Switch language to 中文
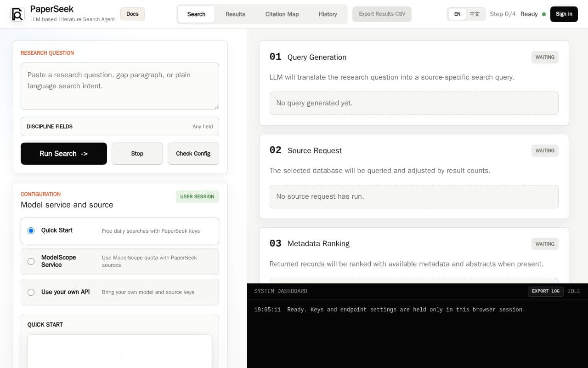588x368 pixels. coord(475,14)
